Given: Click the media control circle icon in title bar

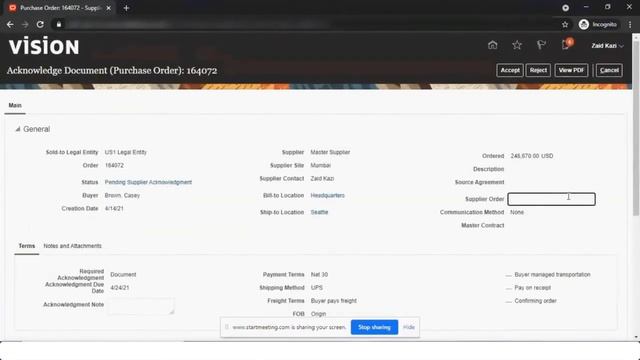Looking at the screenshot, I should pos(565,8).
